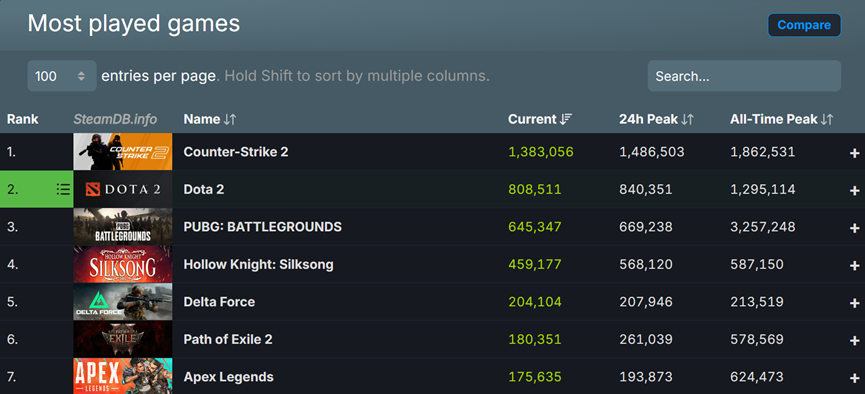
Task: Select current players value 645,347
Action: [x=535, y=227]
